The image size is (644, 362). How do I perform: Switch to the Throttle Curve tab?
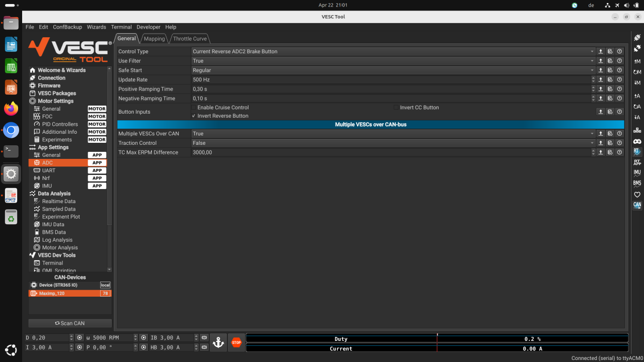tap(190, 38)
